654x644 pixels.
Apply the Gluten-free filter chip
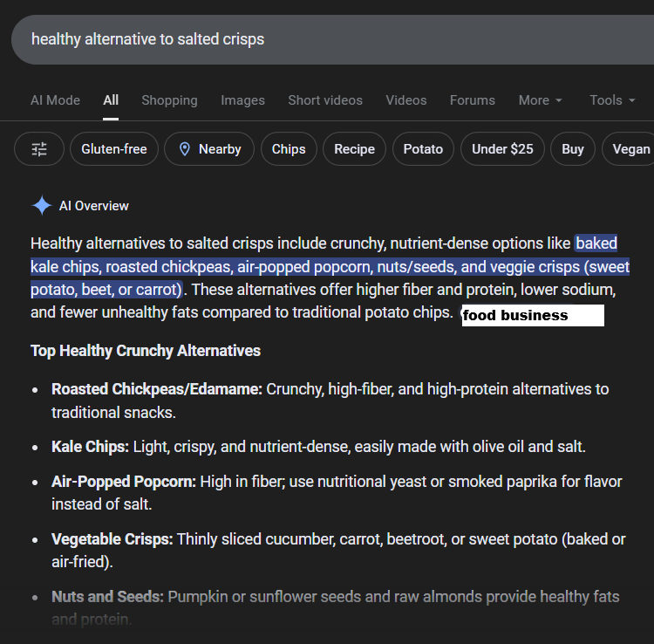pos(114,149)
